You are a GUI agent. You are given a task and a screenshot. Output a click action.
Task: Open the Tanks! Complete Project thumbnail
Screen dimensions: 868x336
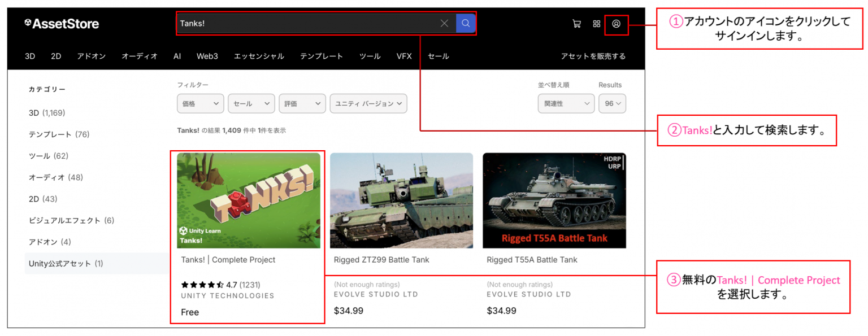(x=248, y=200)
